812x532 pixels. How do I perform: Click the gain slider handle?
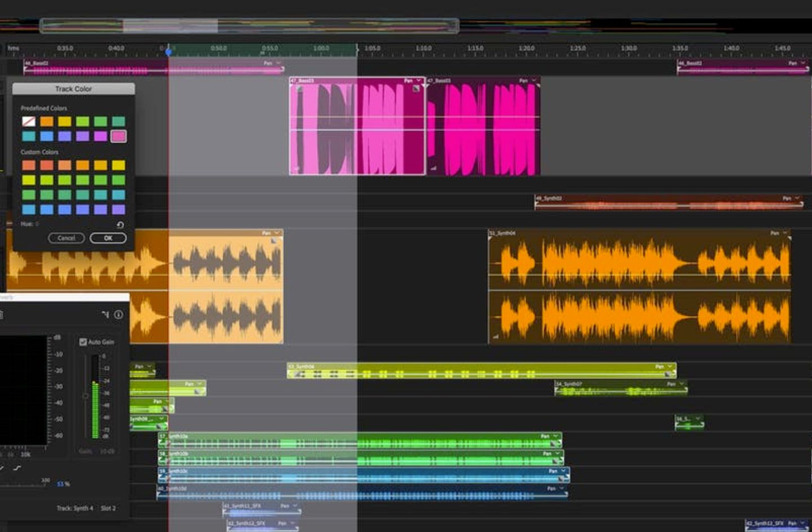click(86, 396)
